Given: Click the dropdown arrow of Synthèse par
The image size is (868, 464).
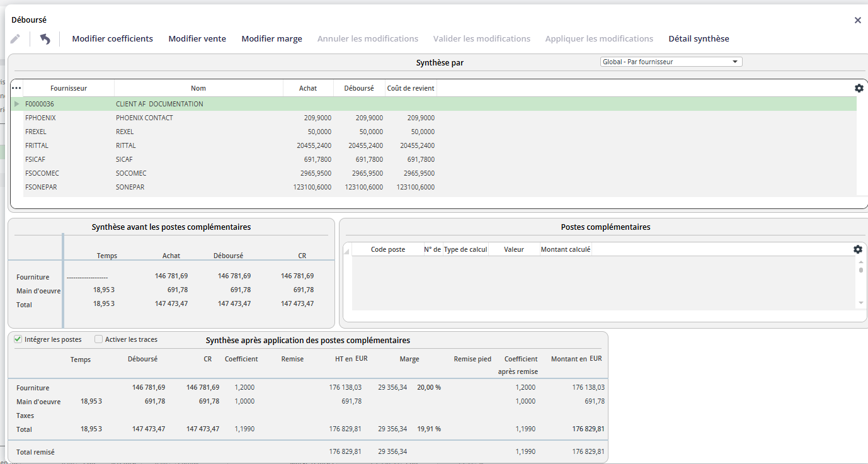Looking at the screenshot, I should (736, 62).
